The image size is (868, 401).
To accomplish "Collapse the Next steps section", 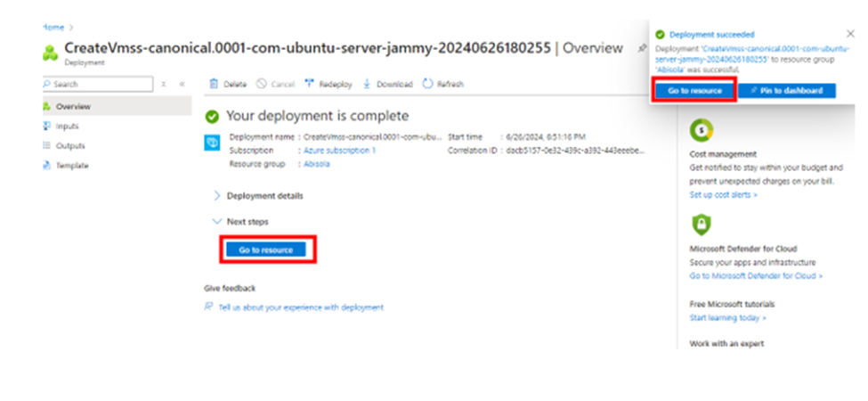I will tap(240, 222).
